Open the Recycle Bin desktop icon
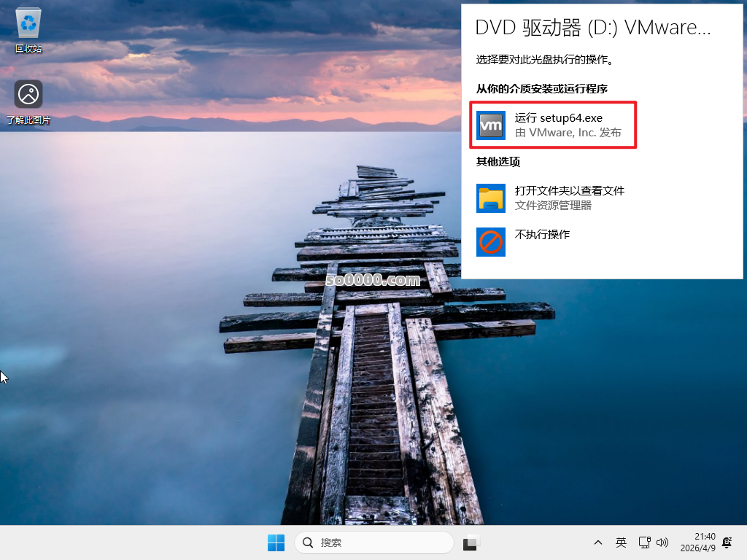The height and width of the screenshot is (560, 747). coord(28,22)
